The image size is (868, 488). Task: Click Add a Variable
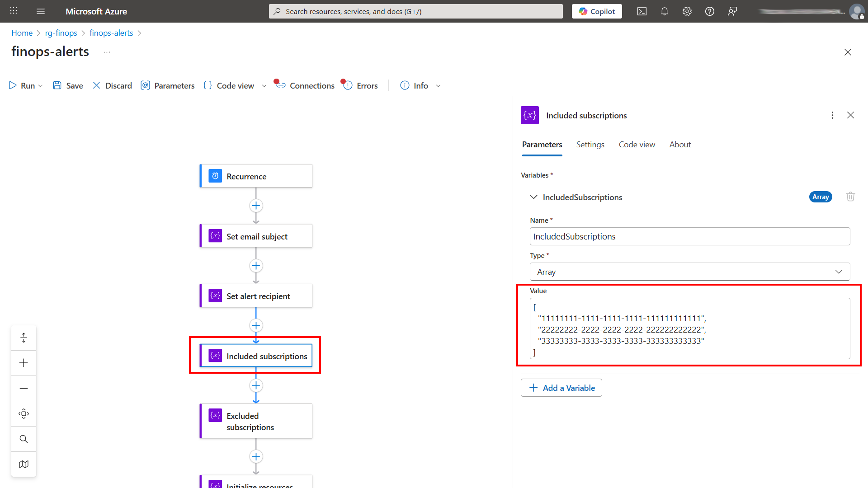tap(561, 388)
